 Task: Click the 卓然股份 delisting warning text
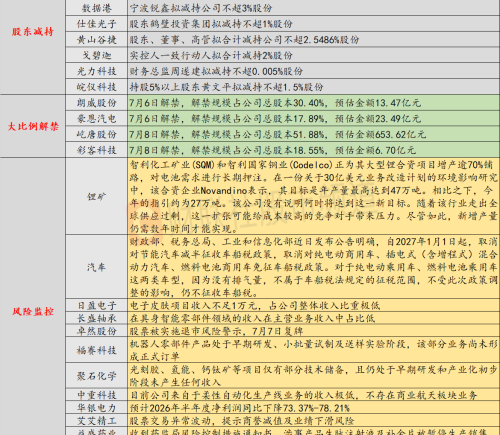[216, 331]
